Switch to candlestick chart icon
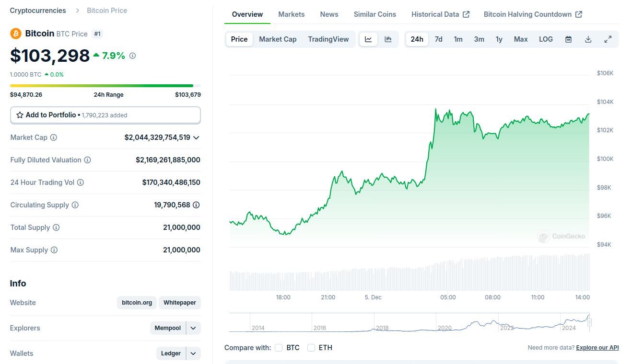The width and height of the screenshot is (632, 364). pyautogui.click(x=388, y=39)
